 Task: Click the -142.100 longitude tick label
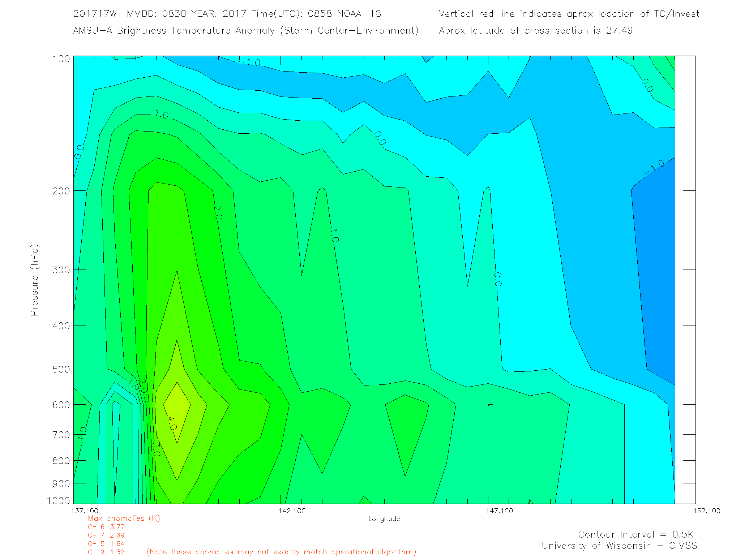(x=289, y=511)
